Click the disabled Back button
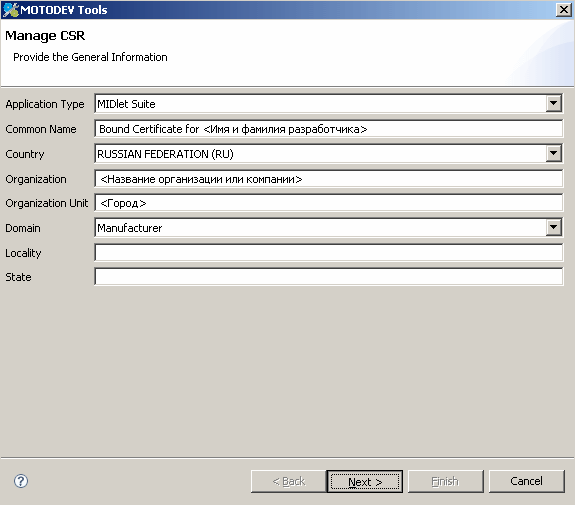The image size is (575, 505). pyautogui.click(x=288, y=481)
